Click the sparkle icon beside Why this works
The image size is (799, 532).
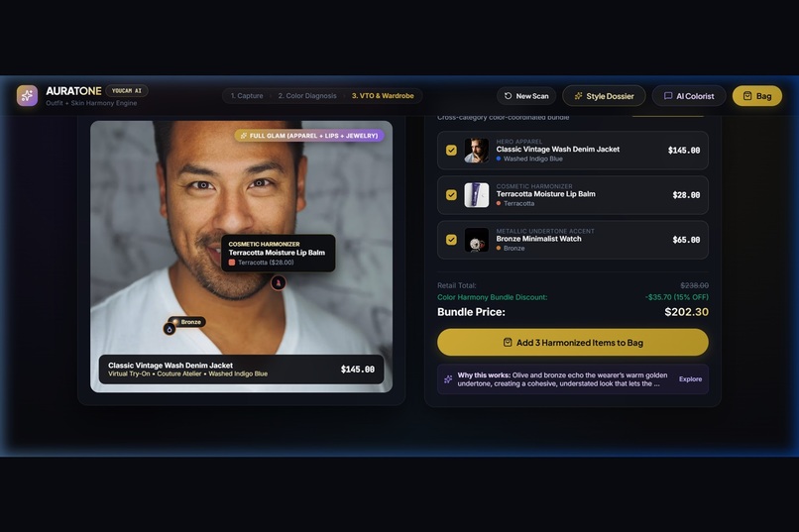(x=448, y=379)
